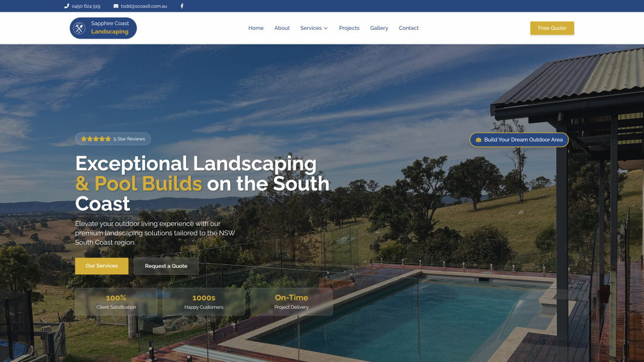Image resolution: width=644 pixels, height=362 pixels.
Task: Go to the Contact page
Action: point(409,28)
